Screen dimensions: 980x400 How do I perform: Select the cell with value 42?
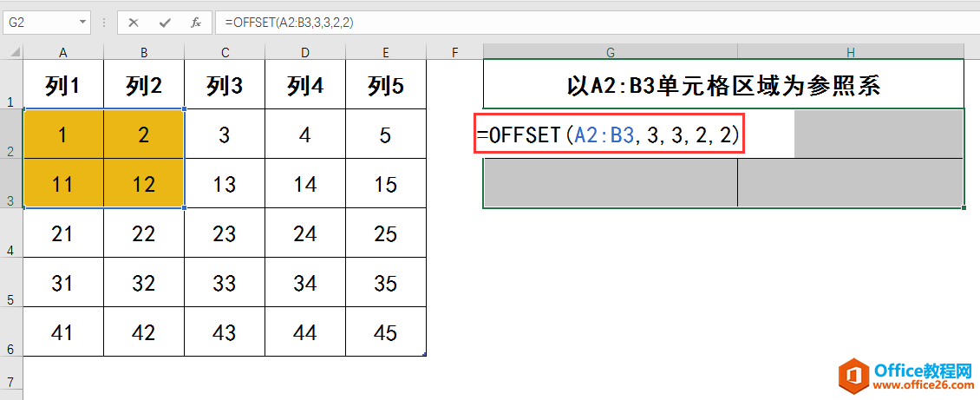[x=144, y=331]
